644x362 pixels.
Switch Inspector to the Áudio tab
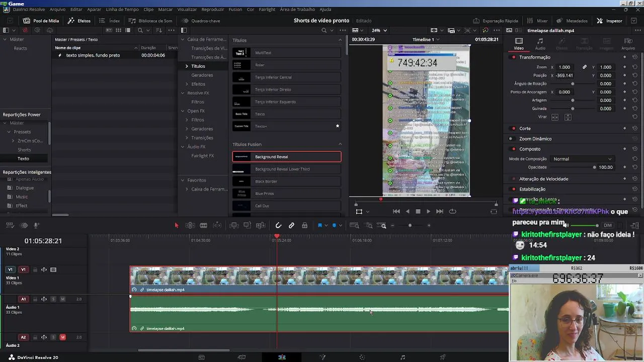tap(540, 44)
